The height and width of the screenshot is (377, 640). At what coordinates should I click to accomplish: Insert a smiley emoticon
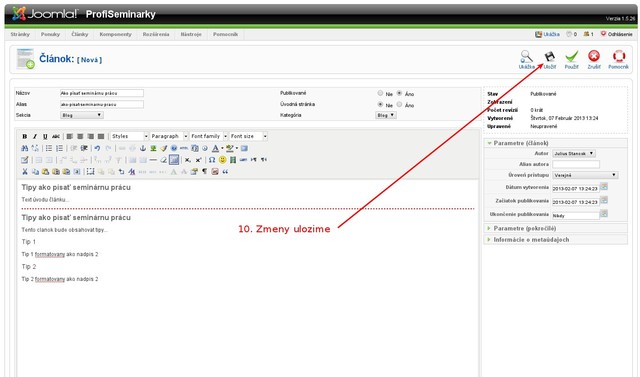222,160
